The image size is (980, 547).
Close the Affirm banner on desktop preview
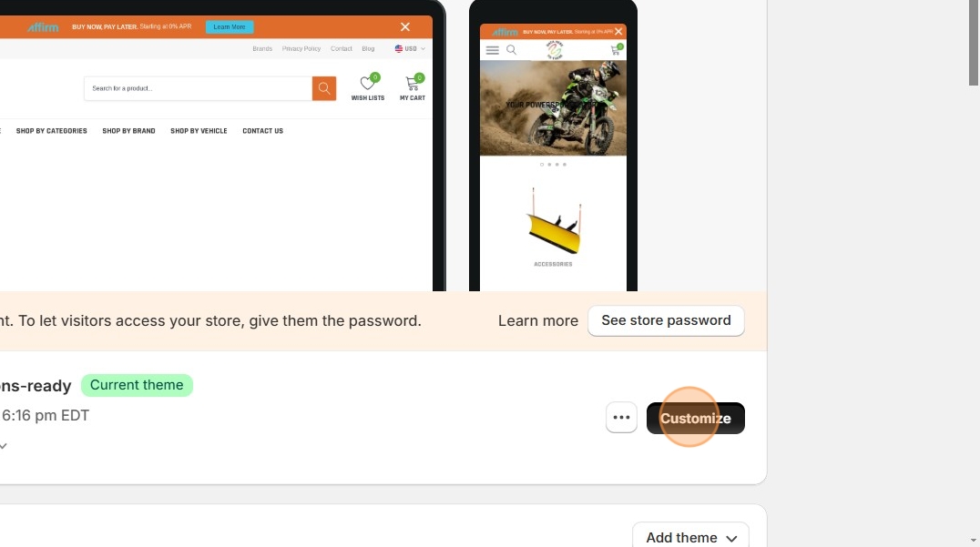point(405,27)
